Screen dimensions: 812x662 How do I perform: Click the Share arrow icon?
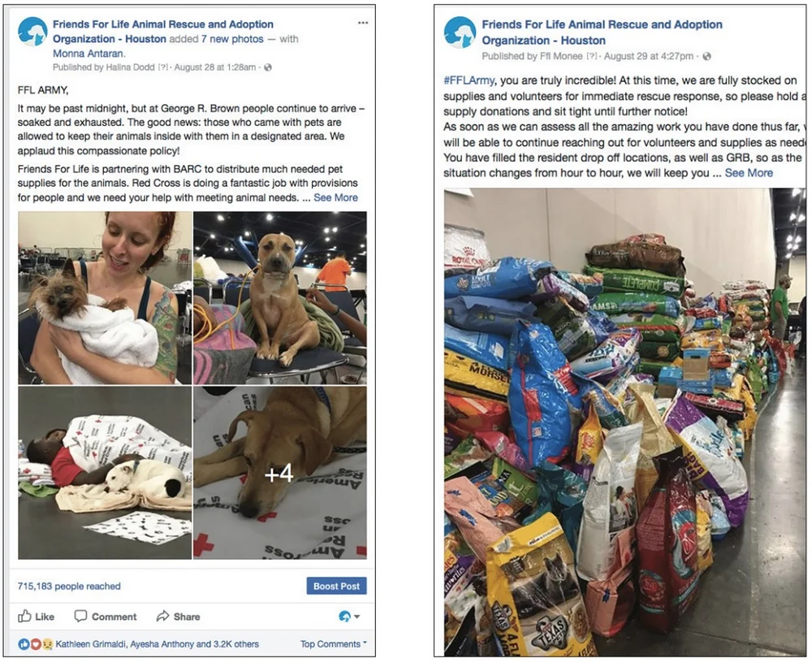[162, 616]
